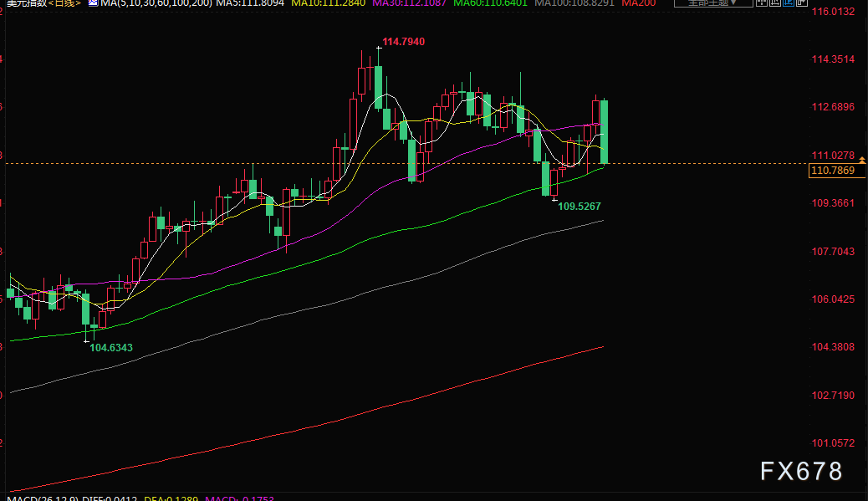Click the MACD(26,12,9) indicator label

[x=40, y=498]
